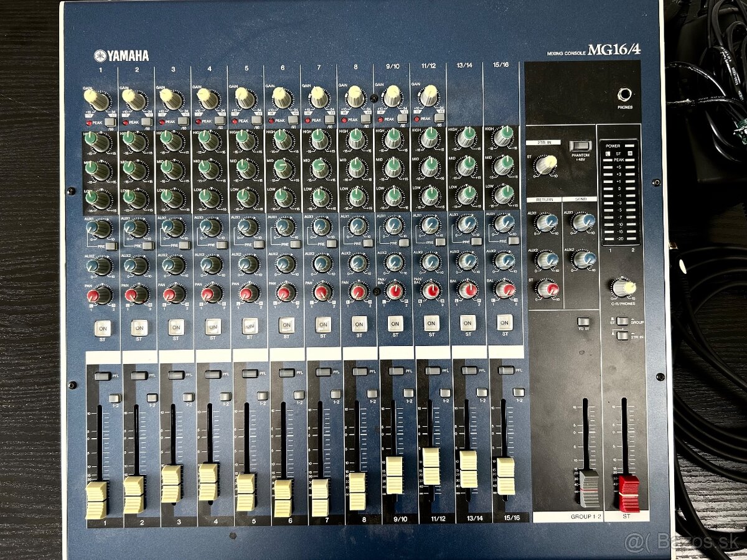Toggle the group TO ST button
Screen dimensions: 747x560
[583, 322]
